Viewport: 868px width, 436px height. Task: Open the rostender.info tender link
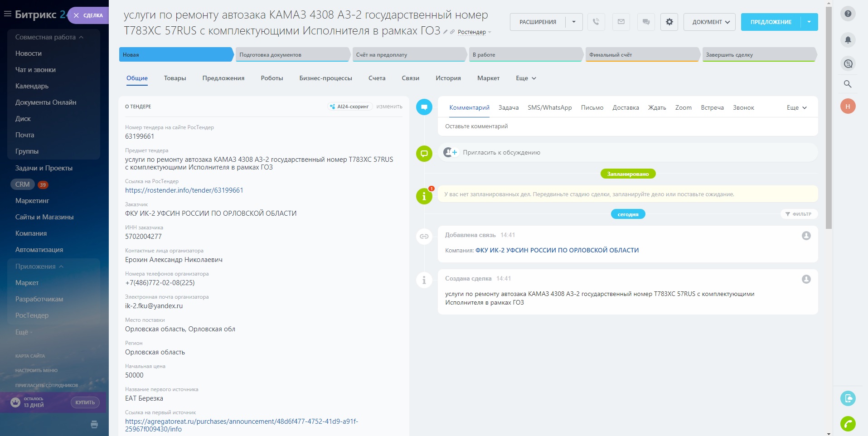pos(184,190)
